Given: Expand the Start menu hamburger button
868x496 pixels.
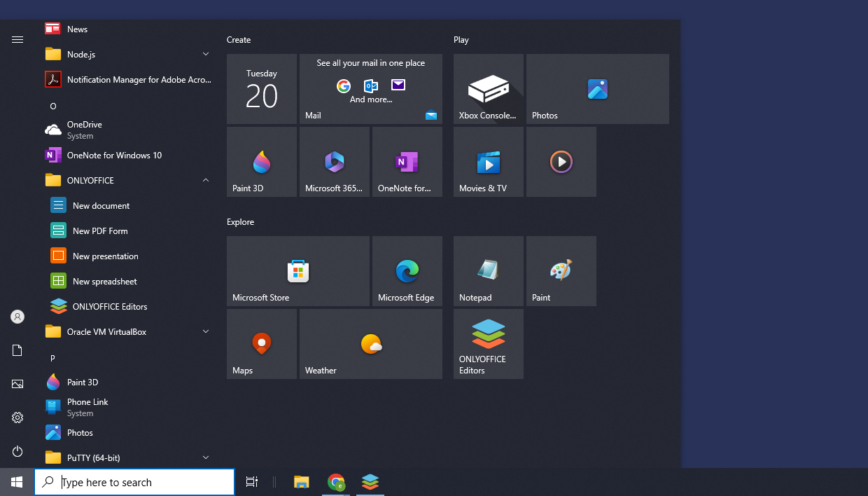Looking at the screenshot, I should [x=17, y=40].
